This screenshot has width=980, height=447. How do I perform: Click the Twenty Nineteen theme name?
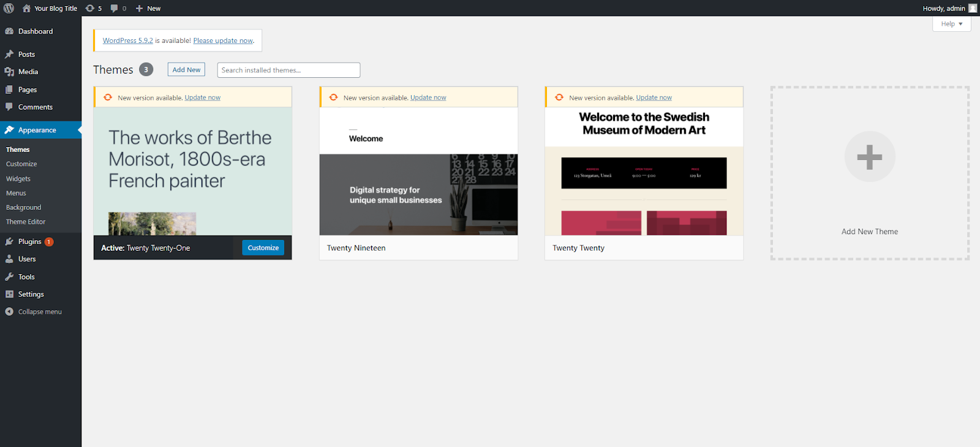[x=356, y=248]
